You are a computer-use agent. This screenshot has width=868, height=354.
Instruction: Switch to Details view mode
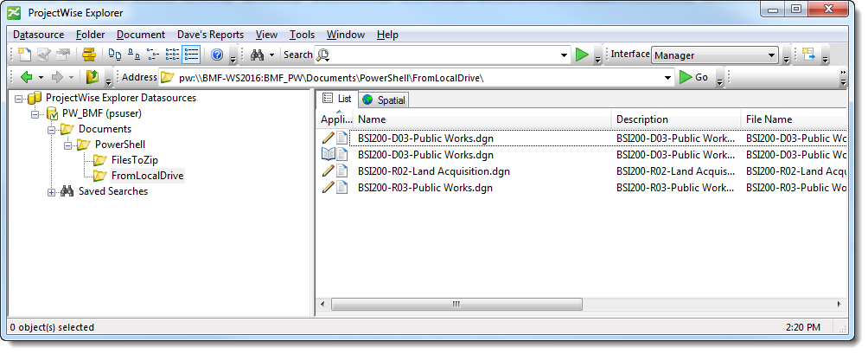pyautogui.click(x=192, y=55)
